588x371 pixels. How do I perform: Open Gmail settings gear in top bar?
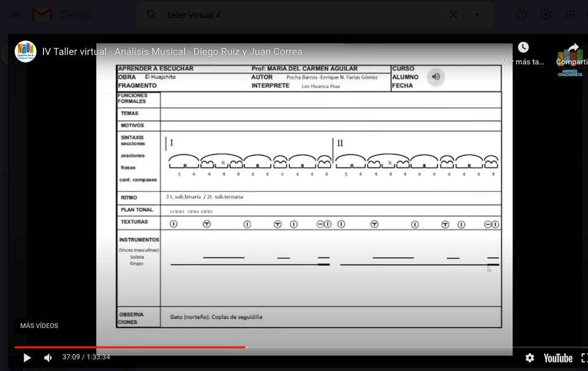545,15
